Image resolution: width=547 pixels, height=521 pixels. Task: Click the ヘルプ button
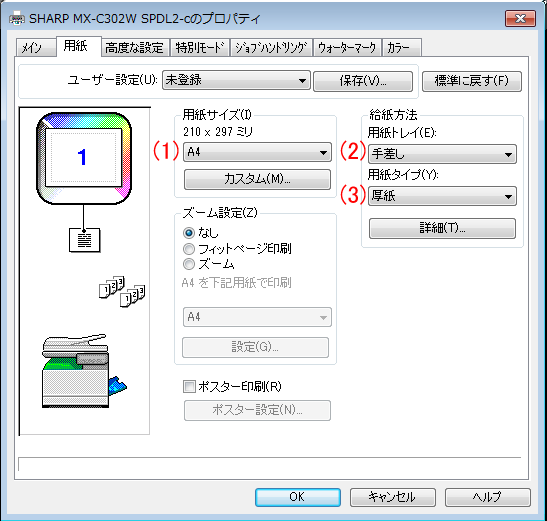pyautogui.click(x=488, y=497)
